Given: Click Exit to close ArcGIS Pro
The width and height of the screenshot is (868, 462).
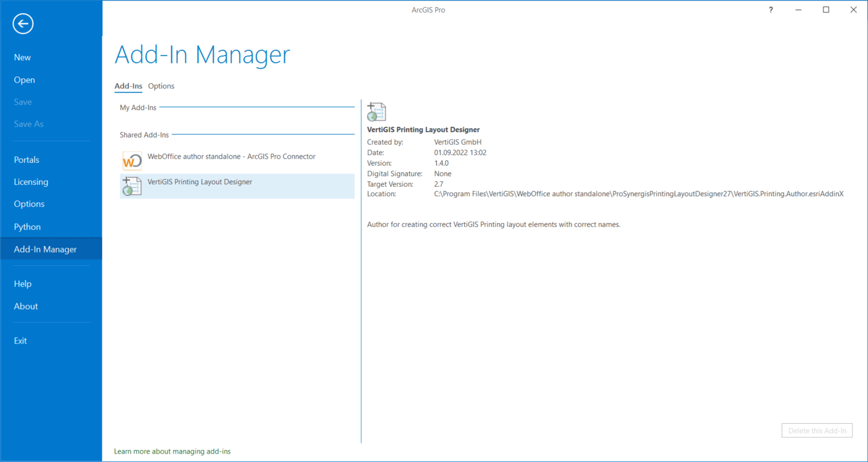Looking at the screenshot, I should pos(20,341).
